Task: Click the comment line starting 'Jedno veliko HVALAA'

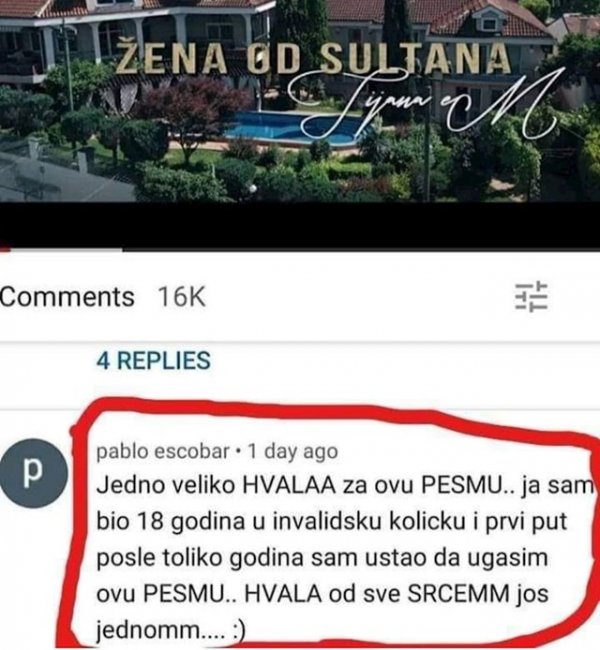Action: click(x=345, y=485)
